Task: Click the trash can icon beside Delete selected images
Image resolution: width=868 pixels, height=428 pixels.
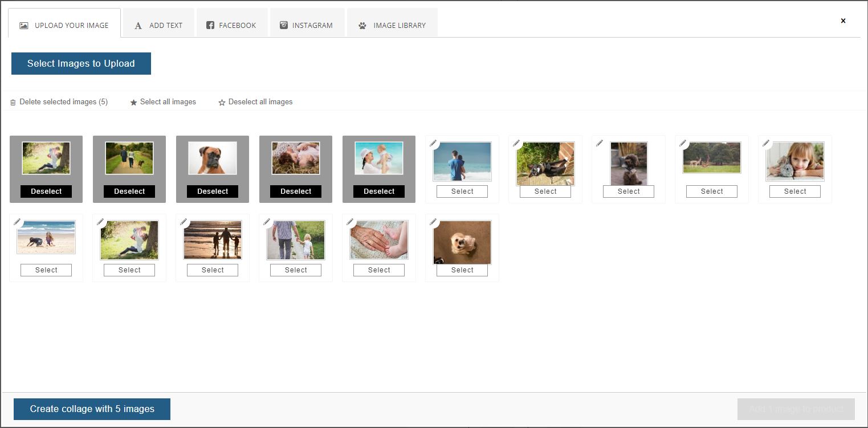Action: click(x=13, y=102)
